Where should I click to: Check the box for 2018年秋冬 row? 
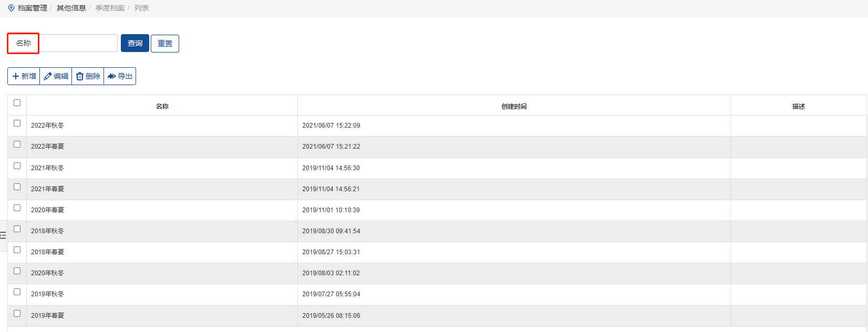click(17, 229)
